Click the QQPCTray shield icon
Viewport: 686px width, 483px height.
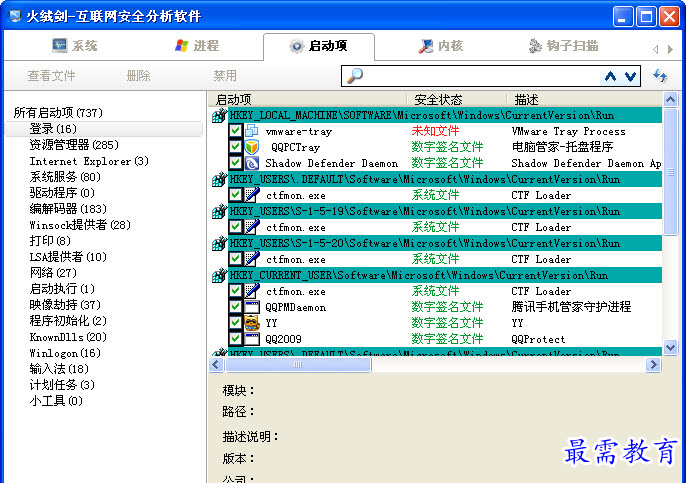[252, 147]
